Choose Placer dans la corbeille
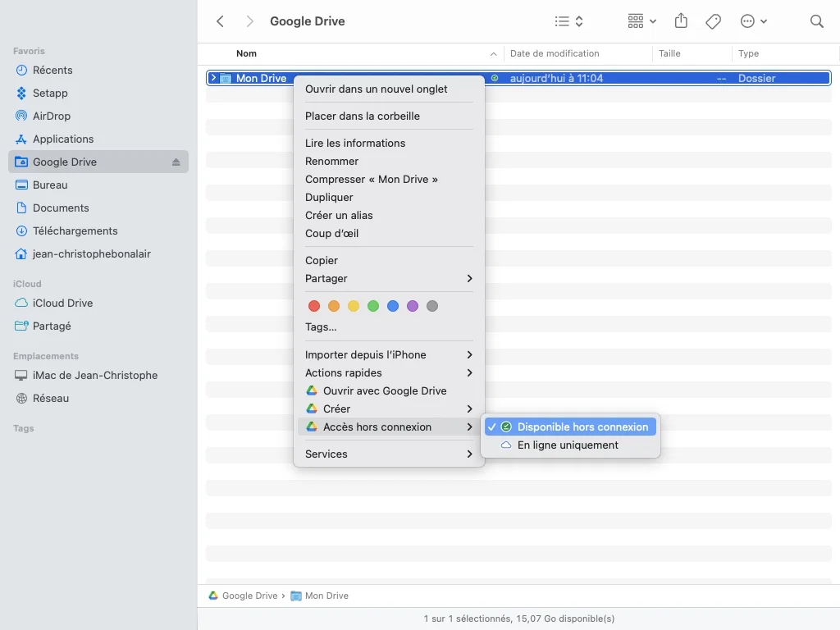 389,116
